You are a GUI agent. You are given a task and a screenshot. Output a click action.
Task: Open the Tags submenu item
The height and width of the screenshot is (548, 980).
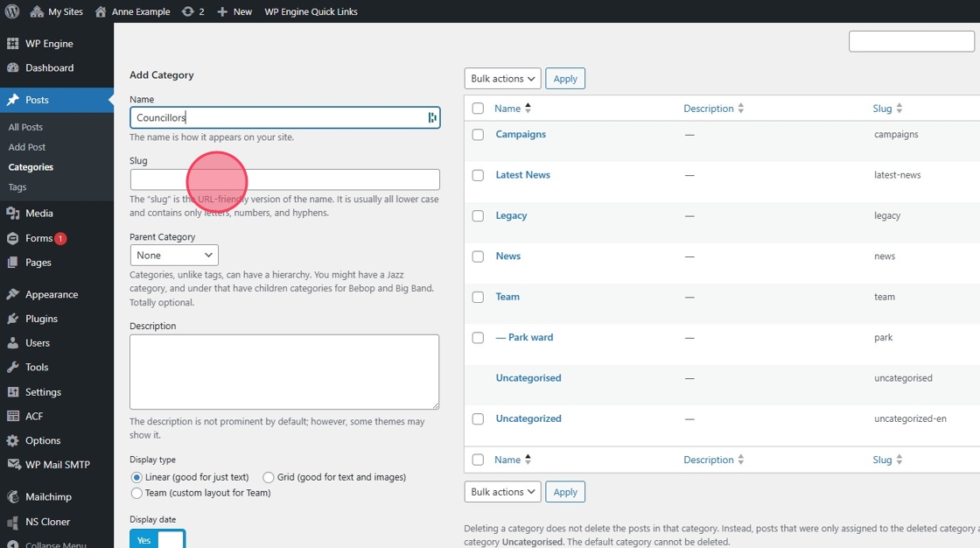17,187
